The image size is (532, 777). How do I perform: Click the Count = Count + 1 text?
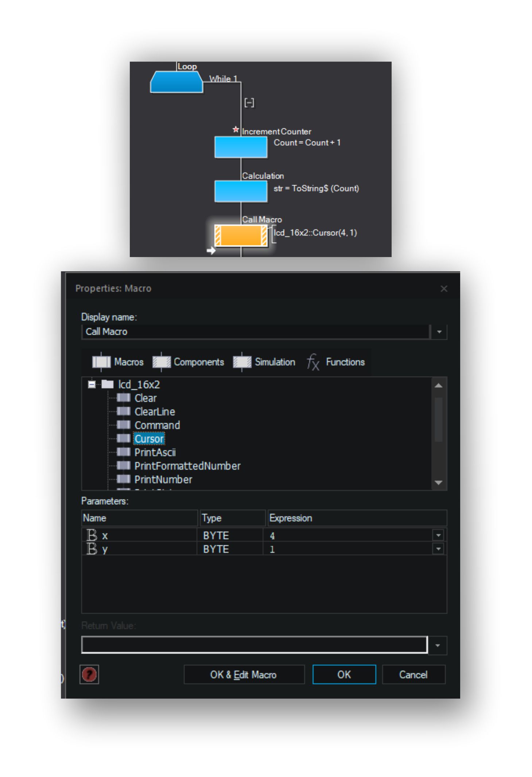(x=307, y=143)
